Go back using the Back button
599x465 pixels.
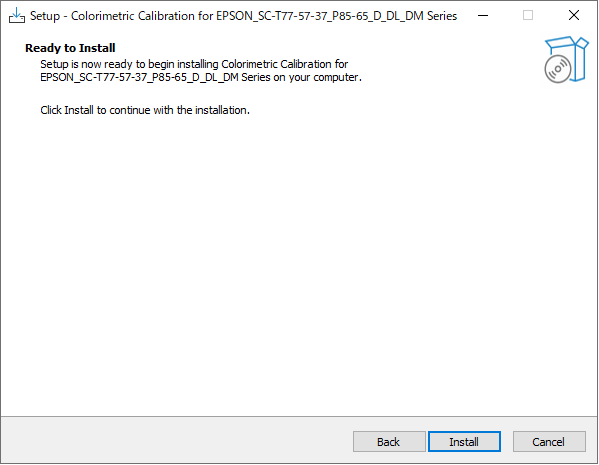(389, 442)
